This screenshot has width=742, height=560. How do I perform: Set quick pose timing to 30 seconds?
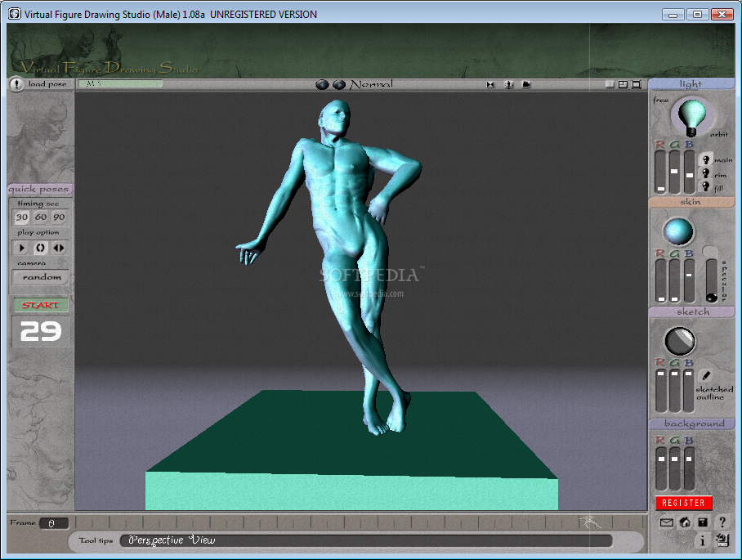click(22, 217)
